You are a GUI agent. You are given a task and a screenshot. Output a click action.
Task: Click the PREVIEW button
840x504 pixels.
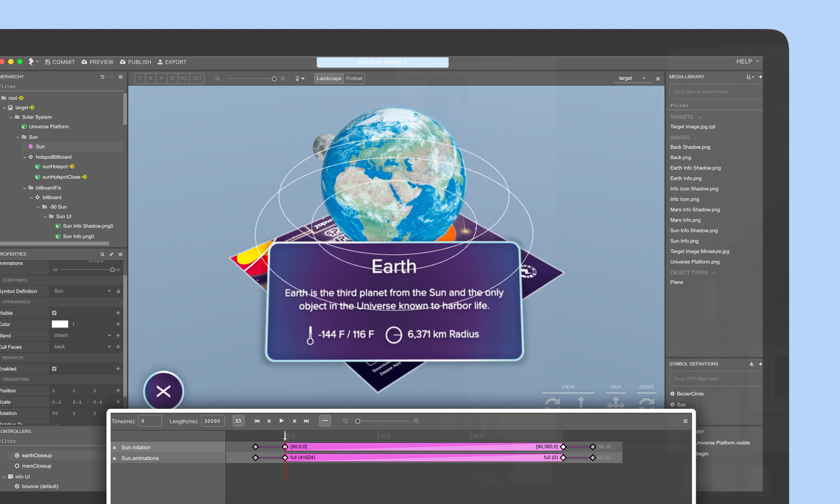[x=97, y=62]
